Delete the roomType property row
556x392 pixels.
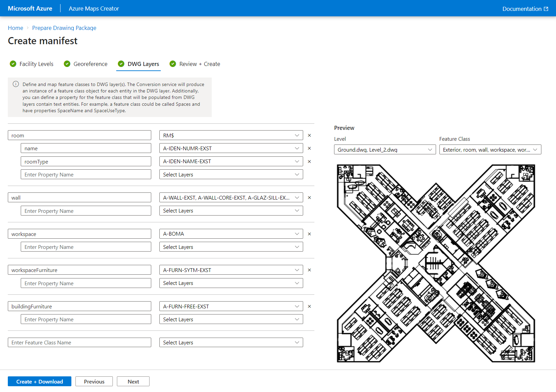pyautogui.click(x=309, y=161)
